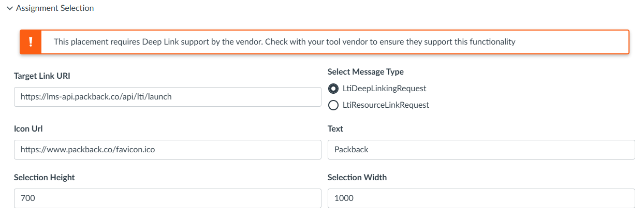Click the Selection Width field

pos(481,198)
